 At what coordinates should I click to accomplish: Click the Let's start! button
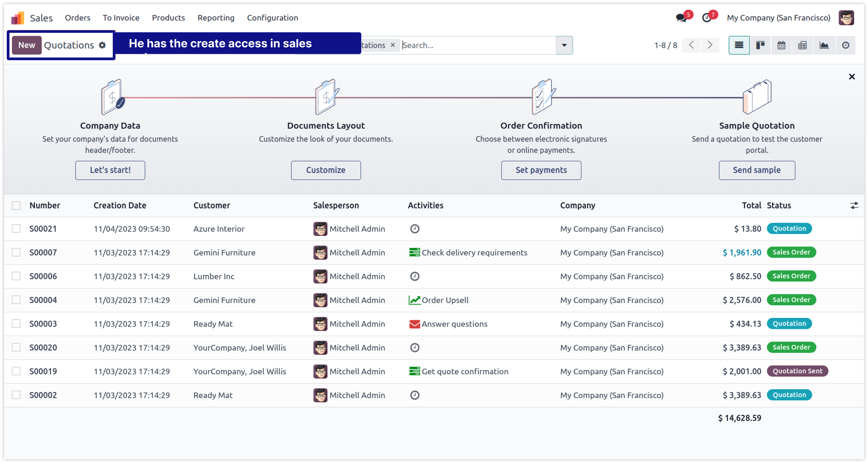coord(110,170)
